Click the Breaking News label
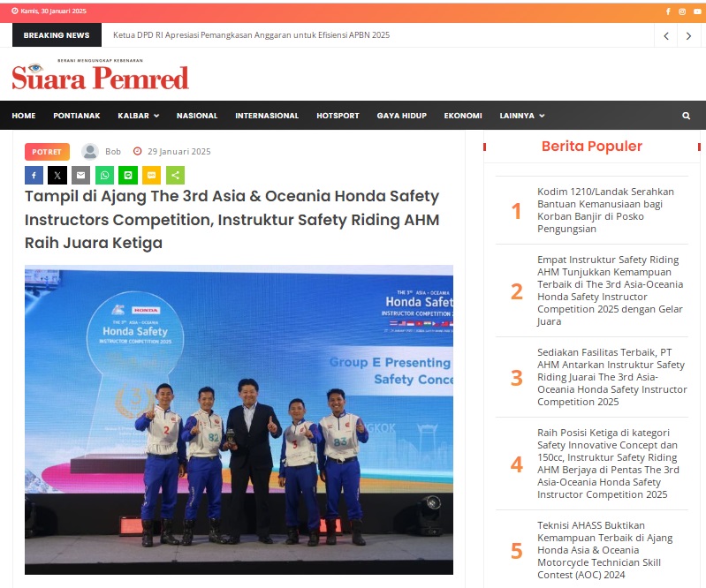706x588 pixels. [57, 35]
